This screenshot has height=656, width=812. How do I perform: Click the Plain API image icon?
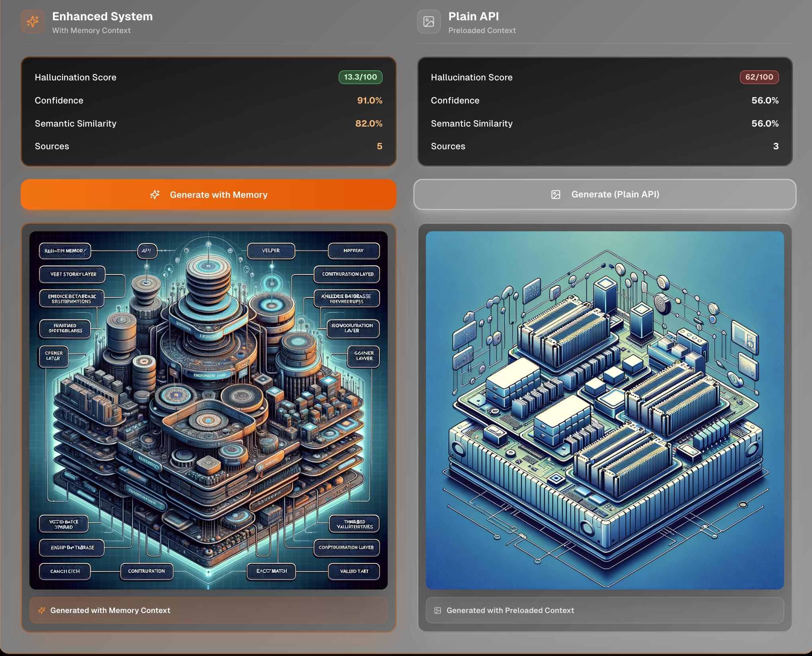point(429,21)
